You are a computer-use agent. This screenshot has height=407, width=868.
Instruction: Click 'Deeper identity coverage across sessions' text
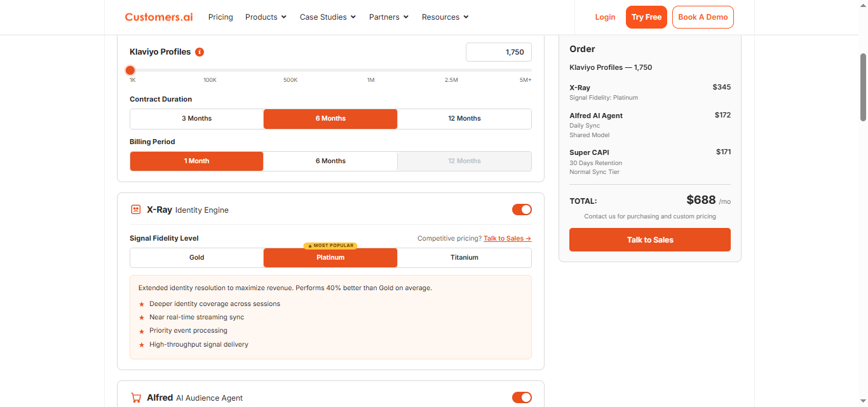(x=215, y=304)
